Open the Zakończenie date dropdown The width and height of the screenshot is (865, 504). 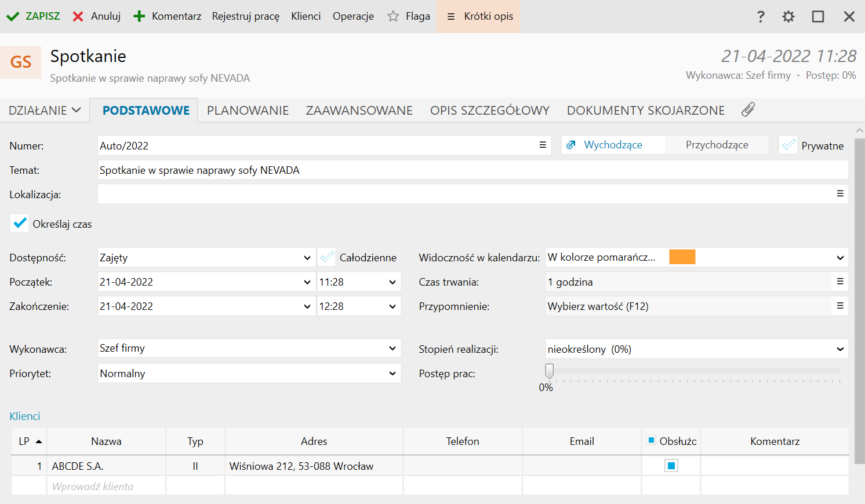(307, 306)
